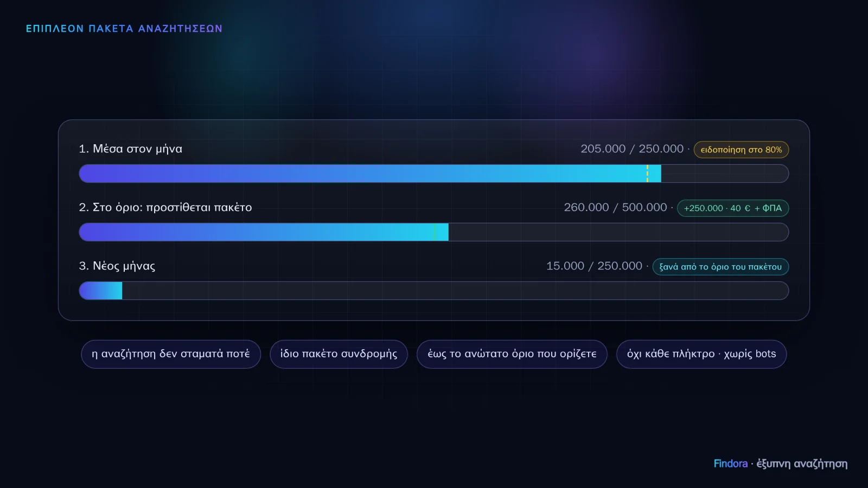
Task: Select the '1. Μέσα στον μήνα' label
Action: pyautogui.click(x=131, y=149)
